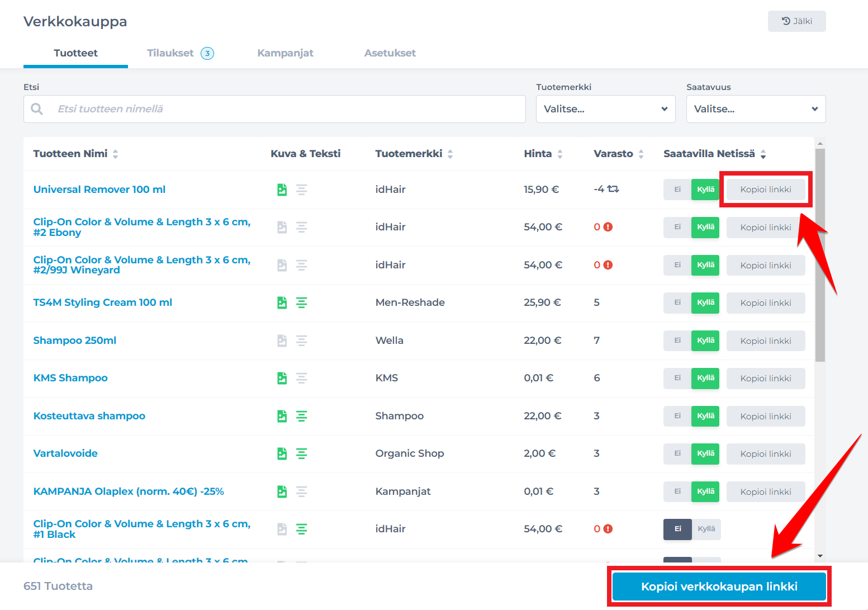Click image icon for KMS Shampoo row
Viewport: 868px width, 610px height.
[282, 378]
